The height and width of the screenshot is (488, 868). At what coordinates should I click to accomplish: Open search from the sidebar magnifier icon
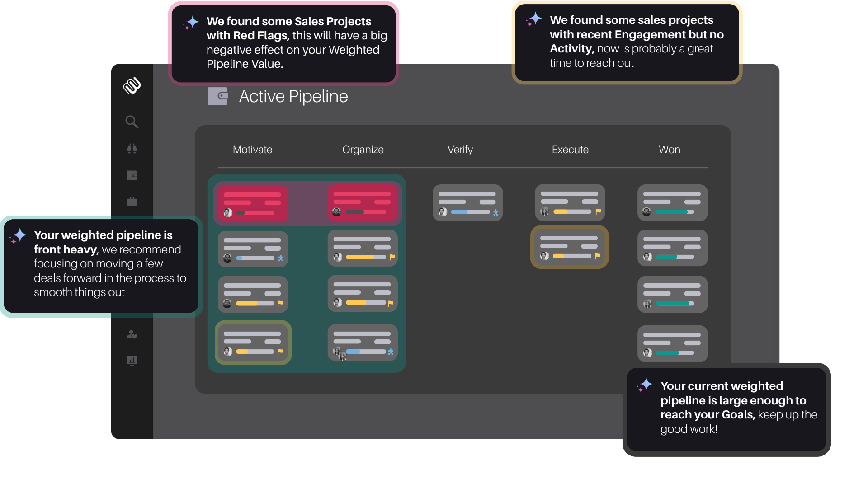pos(132,122)
